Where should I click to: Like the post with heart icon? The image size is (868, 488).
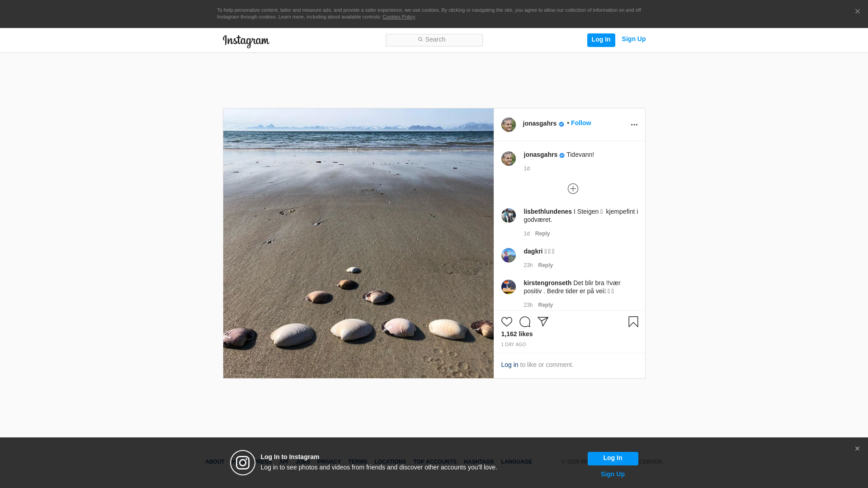(507, 322)
